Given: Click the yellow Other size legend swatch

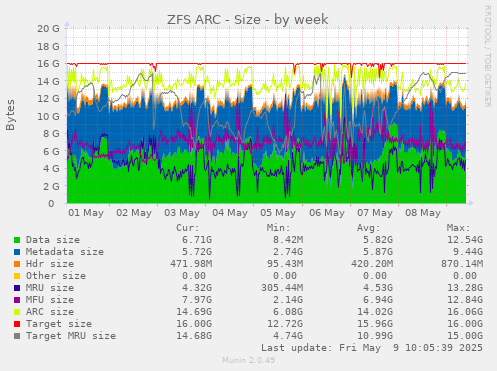Looking at the screenshot, I should point(17,276).
